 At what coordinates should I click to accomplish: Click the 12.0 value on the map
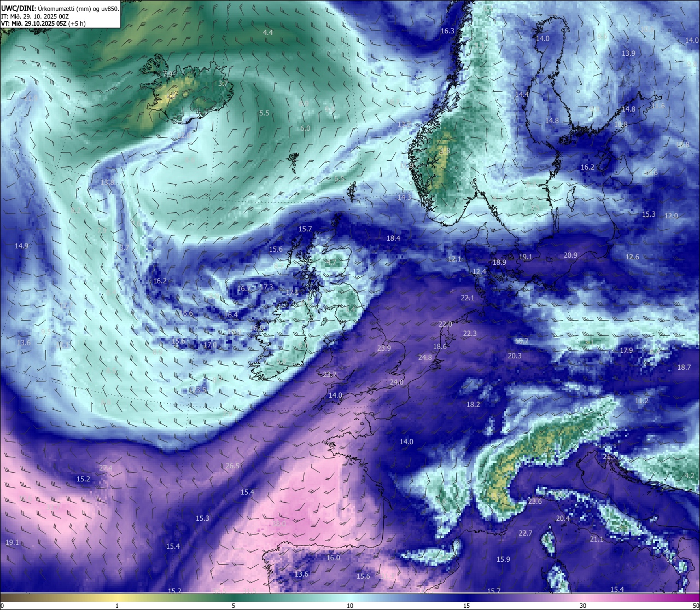671,216
